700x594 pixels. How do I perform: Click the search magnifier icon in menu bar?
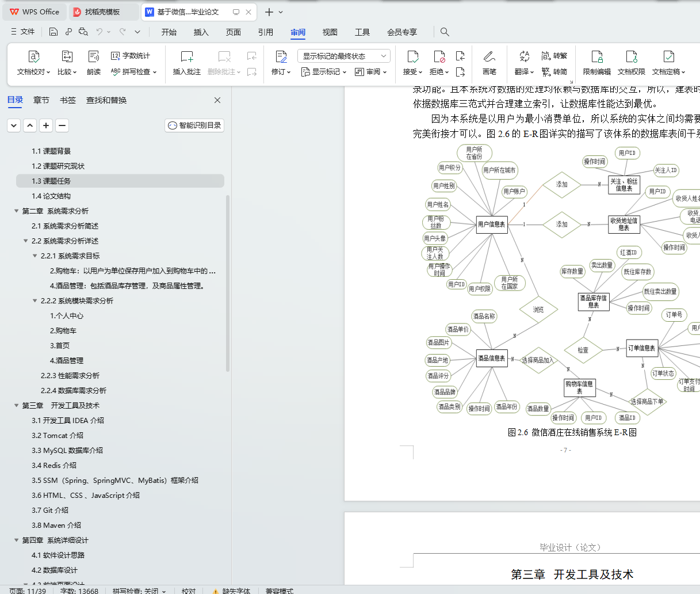445,32
